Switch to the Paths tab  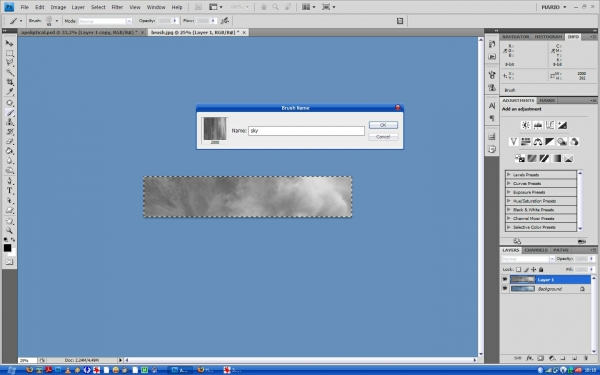[x=561, y=250]
